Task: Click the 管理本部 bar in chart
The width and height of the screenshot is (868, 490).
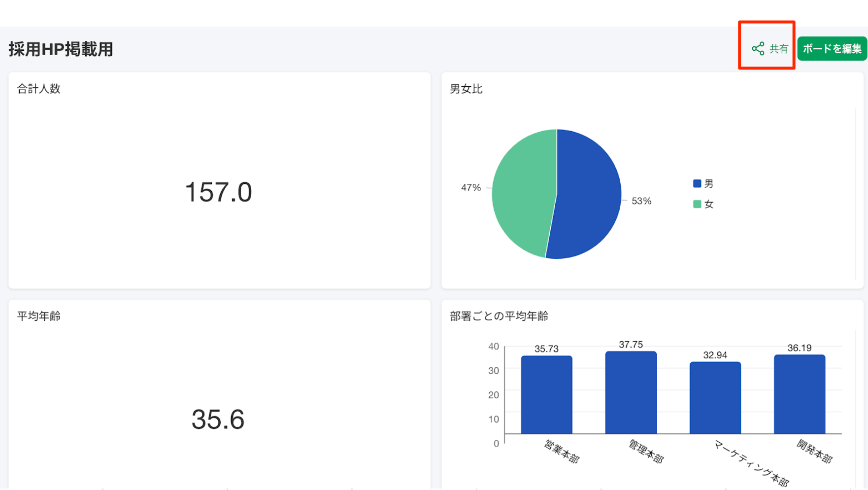Action: click(631, 392)
